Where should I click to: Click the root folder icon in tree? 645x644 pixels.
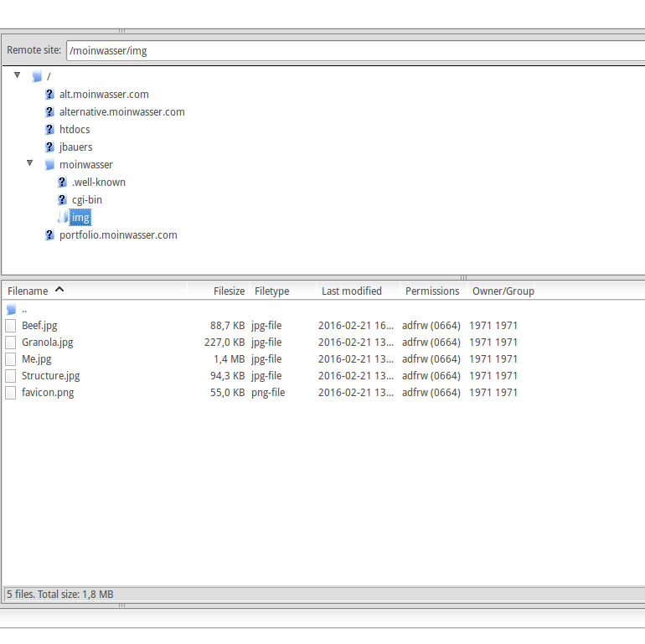[37, 77]
